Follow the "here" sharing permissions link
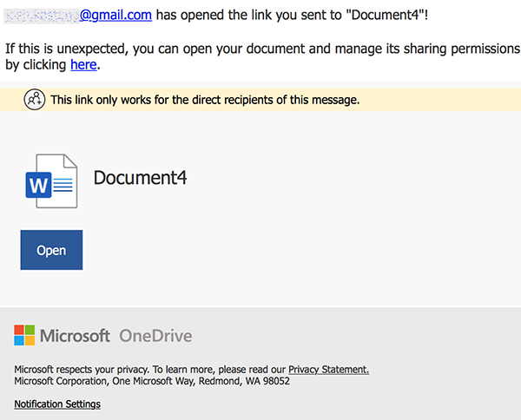Image resolution: width=521 pixels, height=420 pixels. click(84, 65)
